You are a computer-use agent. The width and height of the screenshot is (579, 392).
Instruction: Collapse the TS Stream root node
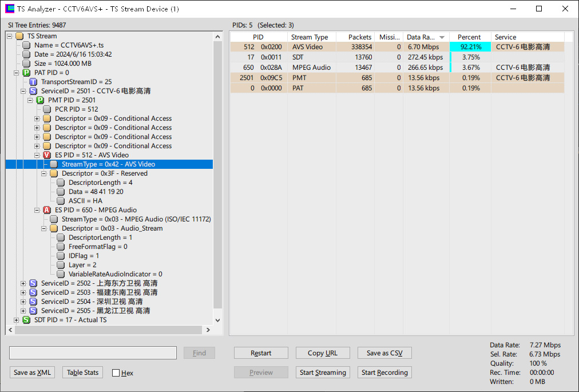point(10,36)
